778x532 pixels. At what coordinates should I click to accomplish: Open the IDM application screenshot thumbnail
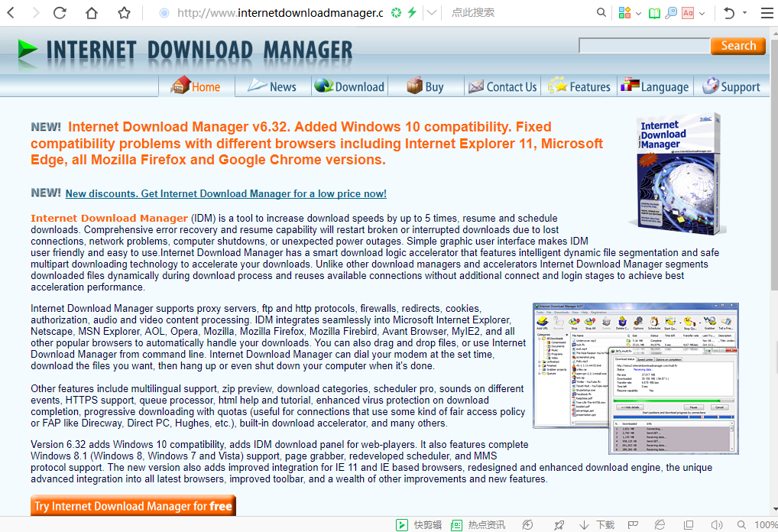pyautogui.click(x=636, y=378)
